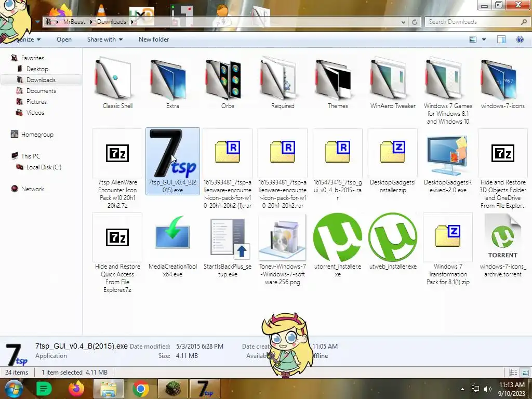
Task: Open the Share with dropdown
Action: (x=105, y=39)
